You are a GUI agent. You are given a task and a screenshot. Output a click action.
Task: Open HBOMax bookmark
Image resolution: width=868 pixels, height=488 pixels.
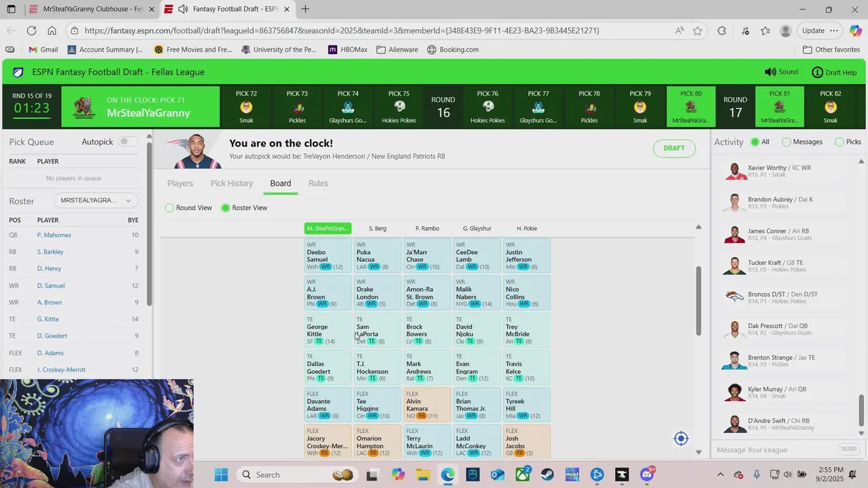click(348, 49)
